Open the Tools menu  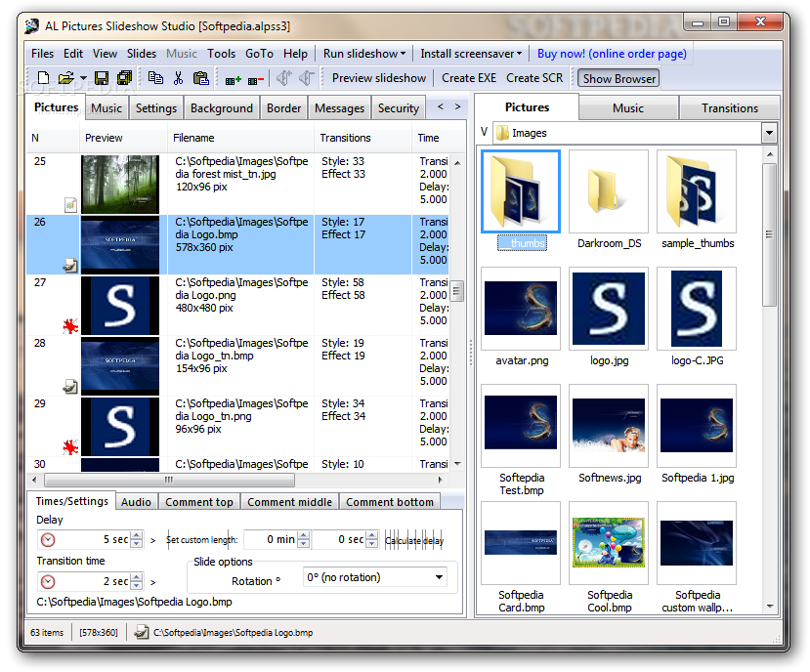pos(221,54)
